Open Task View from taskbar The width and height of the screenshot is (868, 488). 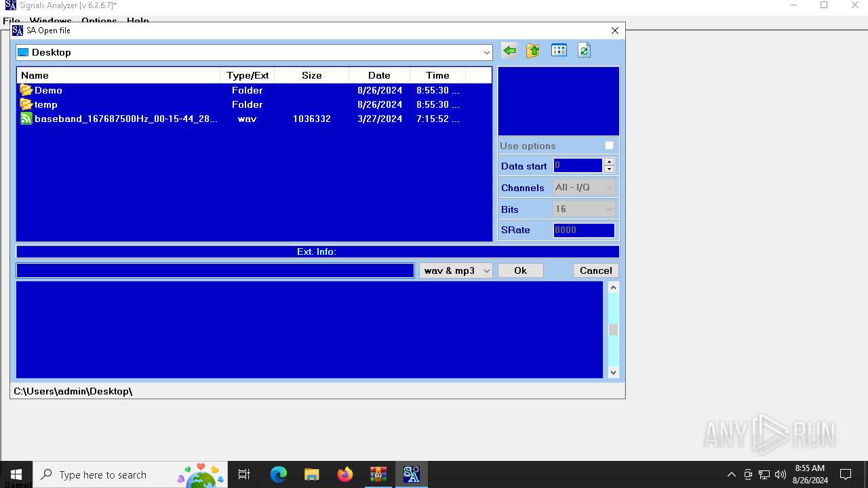[x=244, y=474]
